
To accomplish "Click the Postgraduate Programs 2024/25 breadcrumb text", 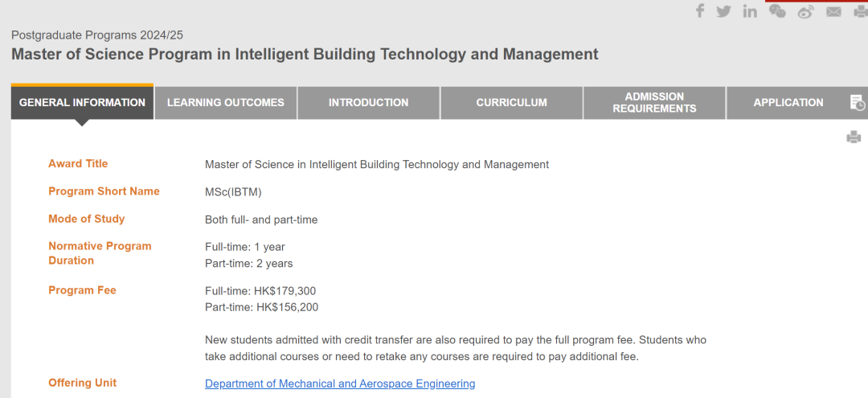I will point(97,35).
